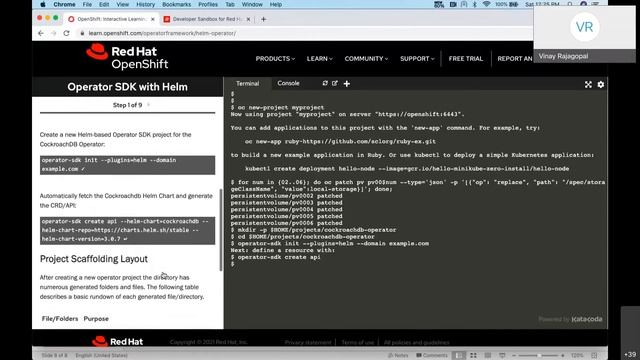Image resolution: width=640 pixels, height=360 pixels.
Task: Reload the current page
Action: pos(67,33)
